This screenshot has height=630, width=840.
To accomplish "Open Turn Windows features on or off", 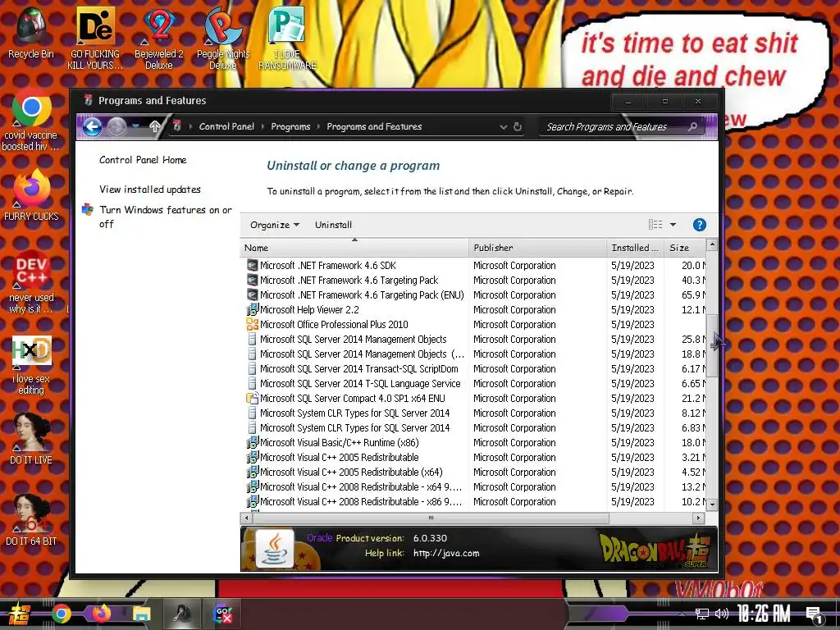I will (165, 217).
